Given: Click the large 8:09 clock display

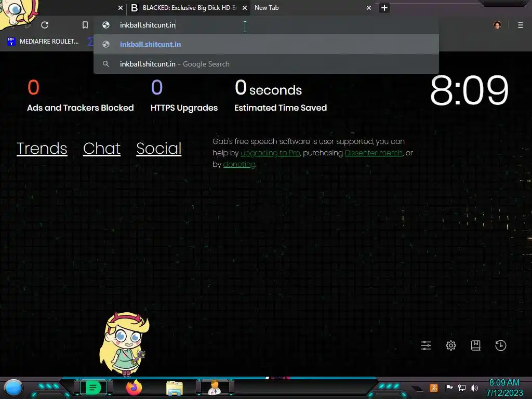Looking at the screenshot, I should pyautogui.click(x=469, y=90).
